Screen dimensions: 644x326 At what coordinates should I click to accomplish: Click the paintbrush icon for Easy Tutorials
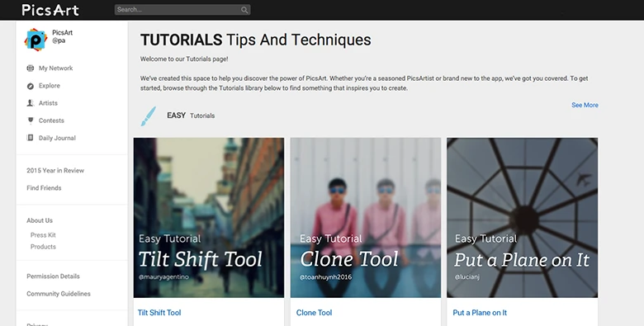pyautogui.click(x=149, y=116)
